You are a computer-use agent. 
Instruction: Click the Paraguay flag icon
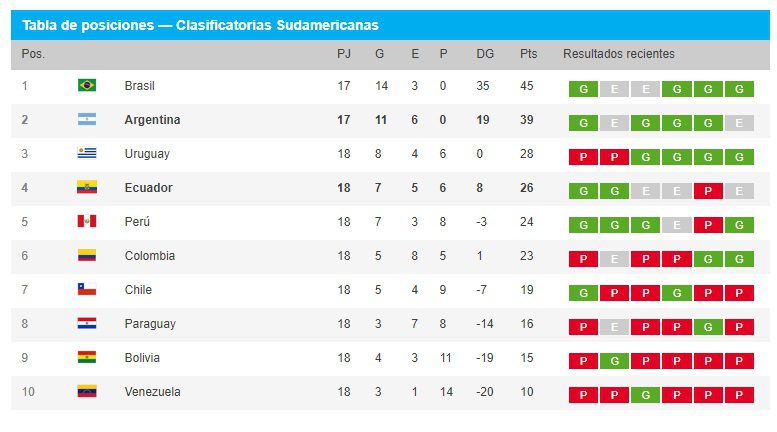click(87, 324)
